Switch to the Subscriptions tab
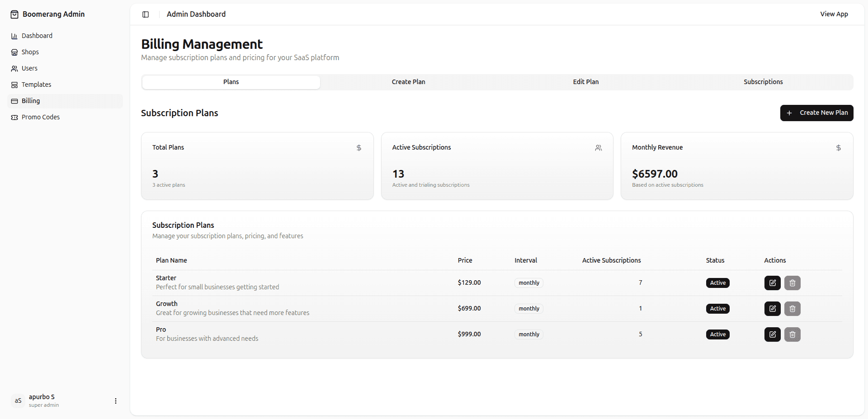Image resolution: width=868 pixels, height=419 pixels. coord(763,82)
